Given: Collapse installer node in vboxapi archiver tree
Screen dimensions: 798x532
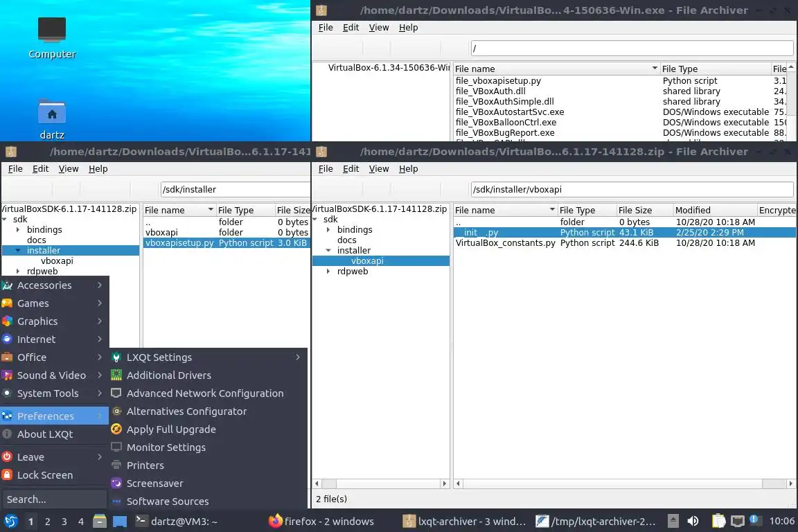Looking at the screenshot, I should [328, 251].
